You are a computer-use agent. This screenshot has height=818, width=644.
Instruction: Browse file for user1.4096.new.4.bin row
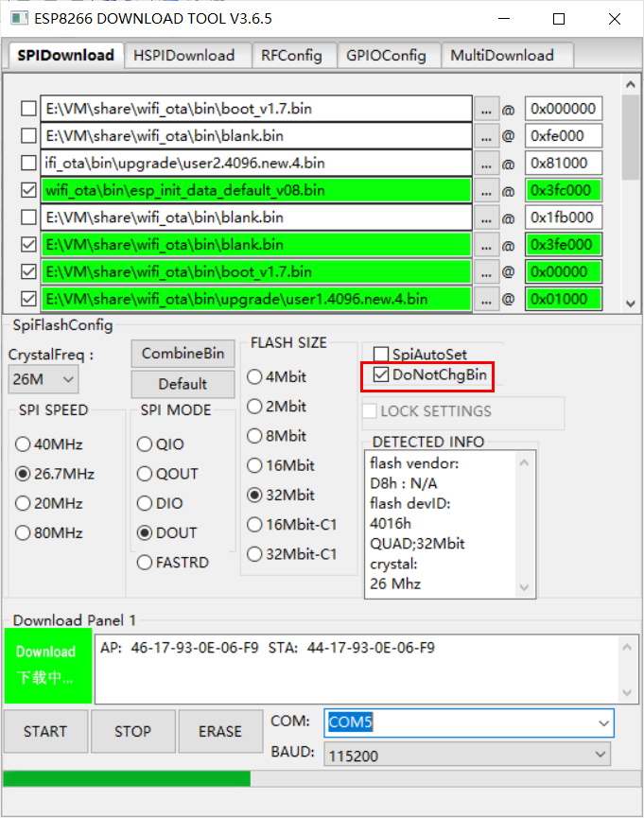pyautogui.click(x=486, y=299)
